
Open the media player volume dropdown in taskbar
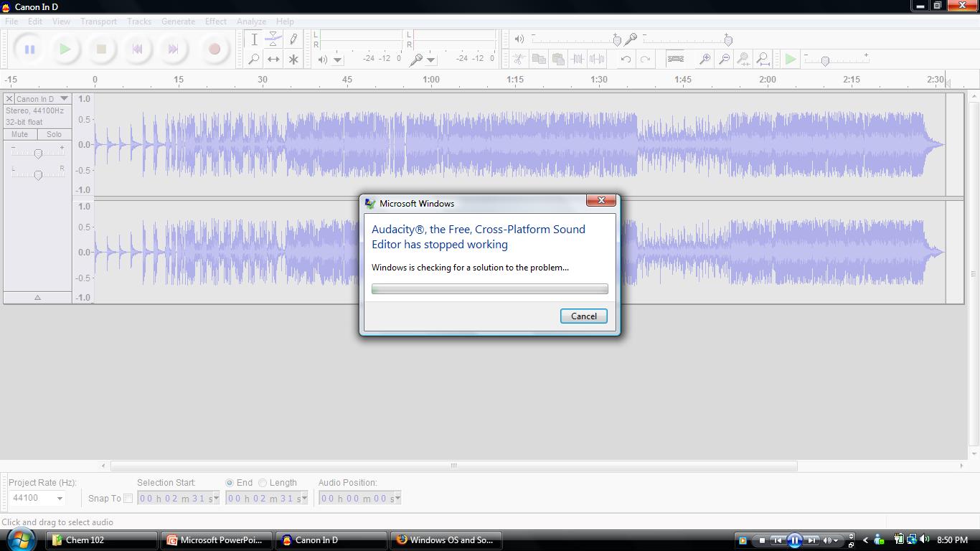(x=836, y=541)
